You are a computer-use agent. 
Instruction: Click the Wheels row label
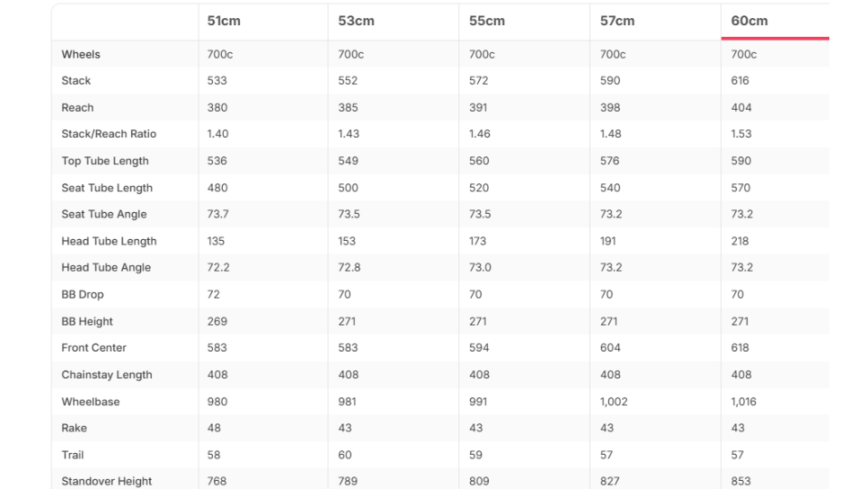(x=81, y=54)
